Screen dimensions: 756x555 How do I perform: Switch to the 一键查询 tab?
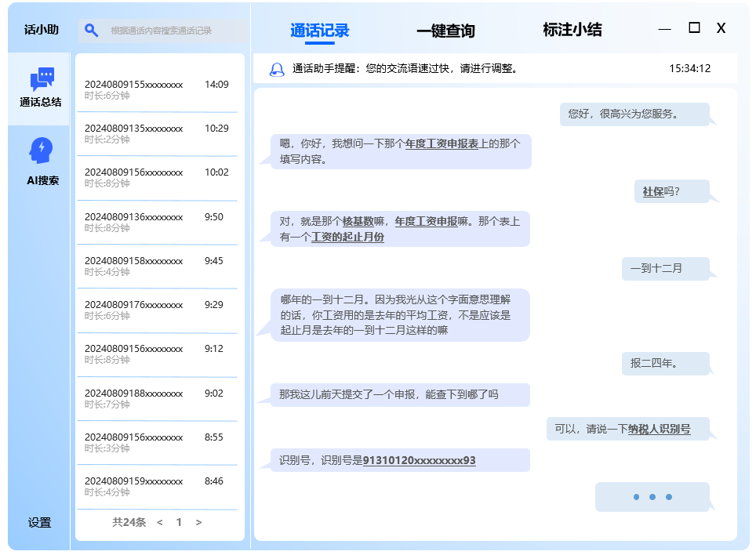pos(445,31)
